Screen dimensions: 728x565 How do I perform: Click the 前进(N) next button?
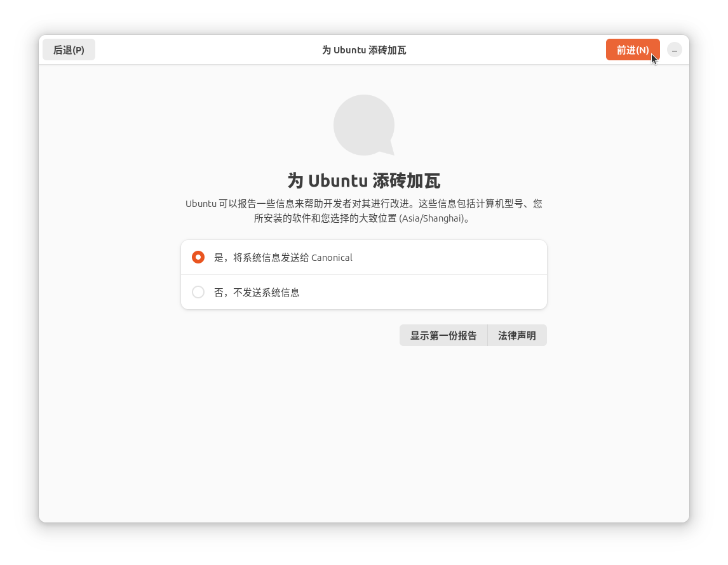(632, 50)
